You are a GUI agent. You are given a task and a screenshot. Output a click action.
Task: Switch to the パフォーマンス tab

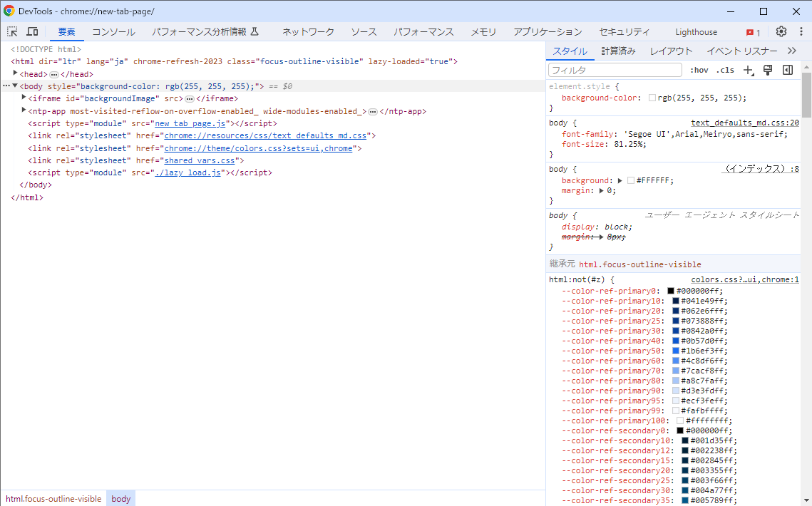coord(423,31)
